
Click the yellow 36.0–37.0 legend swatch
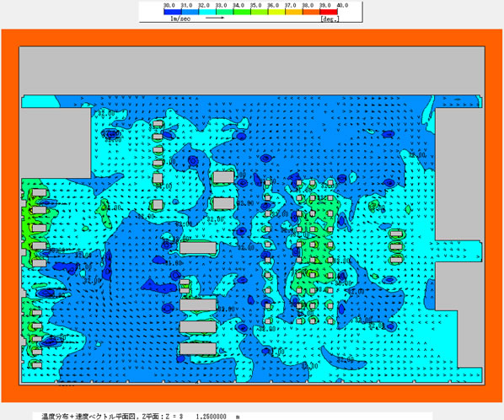[276, 12]
